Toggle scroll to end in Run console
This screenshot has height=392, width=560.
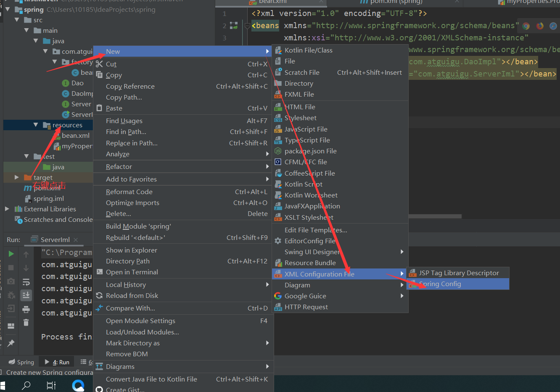pos(26,295)
